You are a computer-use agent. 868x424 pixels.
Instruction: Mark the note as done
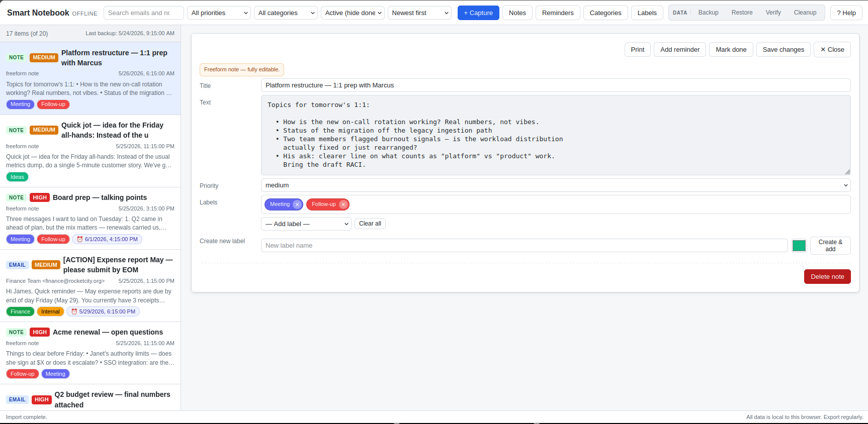pos(731,50)
